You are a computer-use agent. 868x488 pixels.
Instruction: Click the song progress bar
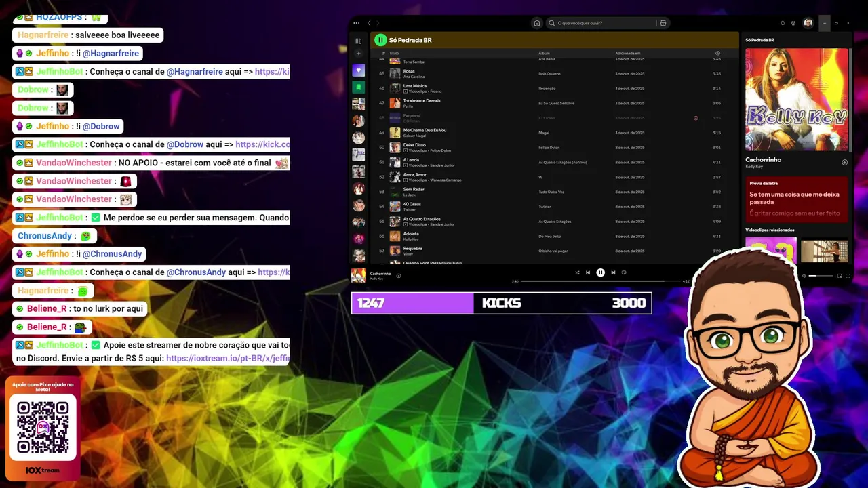coord(601,281)
